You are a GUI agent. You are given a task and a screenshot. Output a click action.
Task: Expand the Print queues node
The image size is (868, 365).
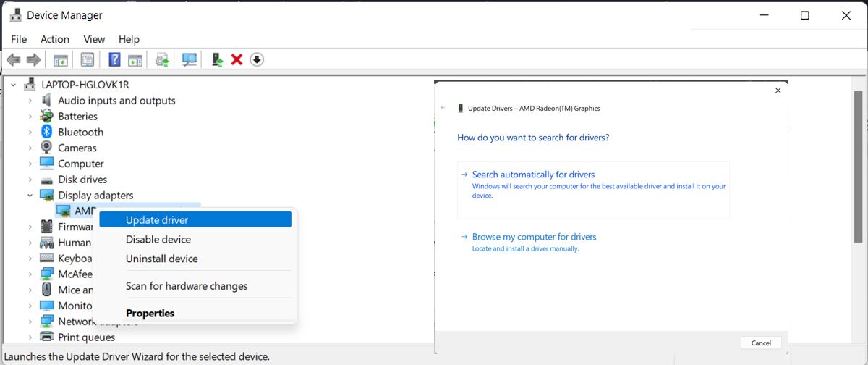[30, 337]
